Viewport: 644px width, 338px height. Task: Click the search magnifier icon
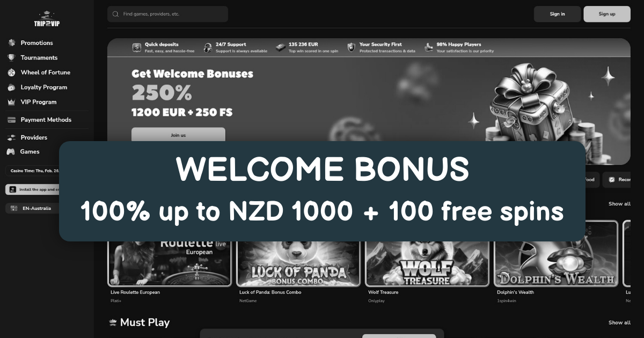pyautogui.click(x=115, y=14)
